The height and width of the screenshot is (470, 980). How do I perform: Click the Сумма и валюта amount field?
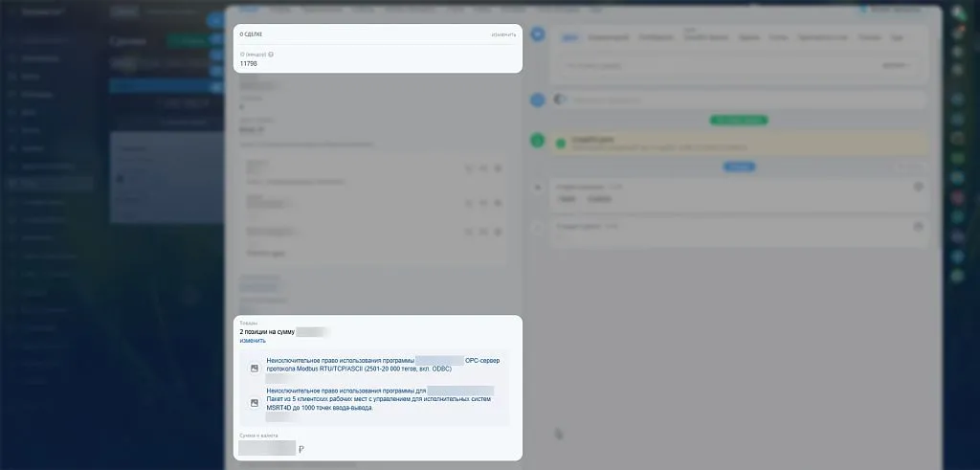click(x=267, y=448)
